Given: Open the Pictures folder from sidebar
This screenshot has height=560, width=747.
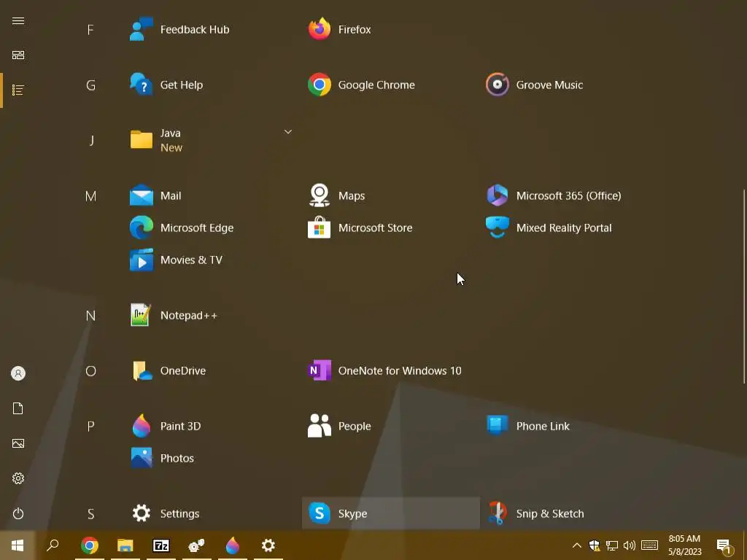Looking at the screenshot, I should click(18, 443).
